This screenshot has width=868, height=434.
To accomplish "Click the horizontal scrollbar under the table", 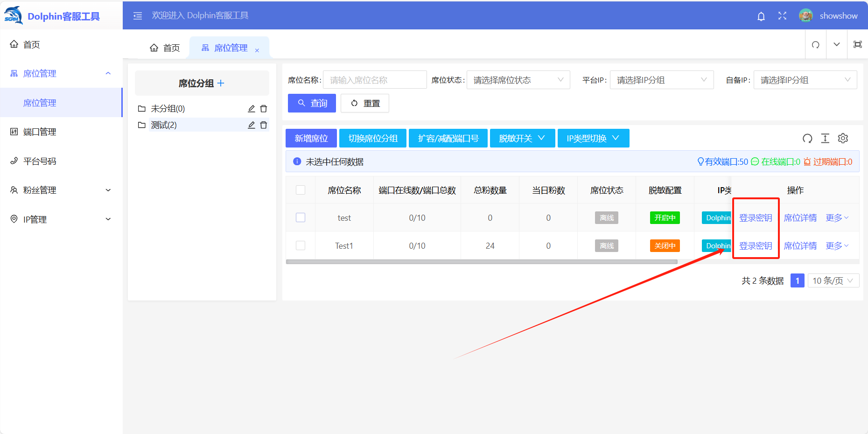I will pyautogui.click(x=481, y=262).
